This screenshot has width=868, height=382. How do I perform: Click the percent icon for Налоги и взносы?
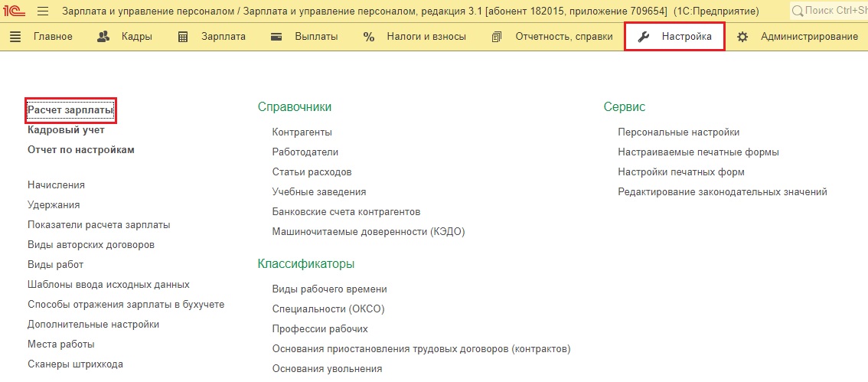click(x=369, y=37)
